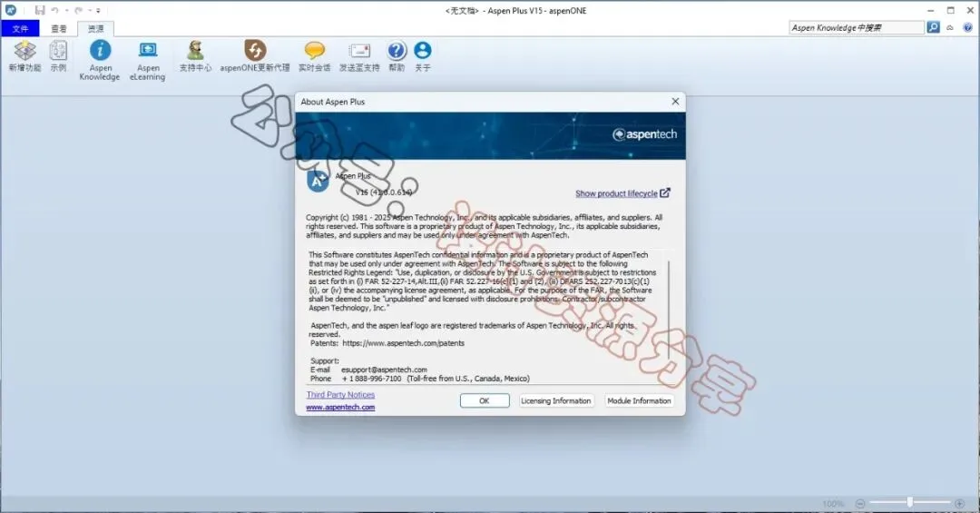Click the Licensing Information button
Viewport: 980px width, 513px height.
(555, 400)
